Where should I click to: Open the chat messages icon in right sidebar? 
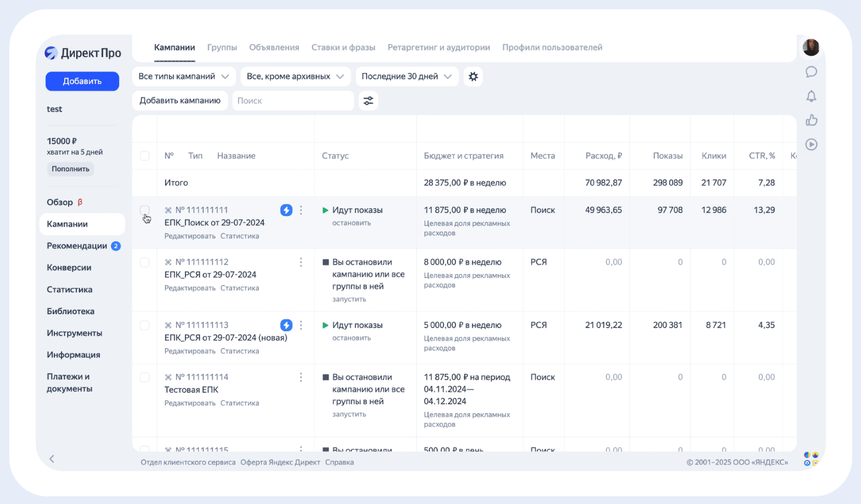811,72
